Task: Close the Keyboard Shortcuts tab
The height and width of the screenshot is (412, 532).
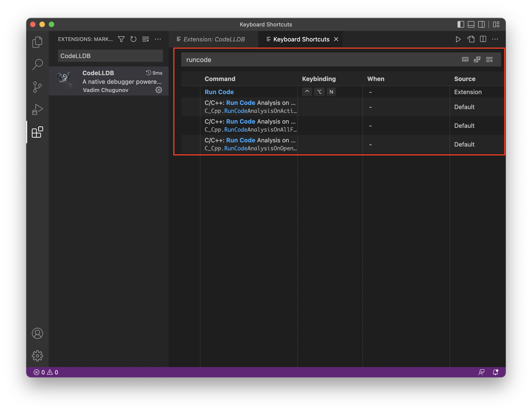Action: coord(336,39)
